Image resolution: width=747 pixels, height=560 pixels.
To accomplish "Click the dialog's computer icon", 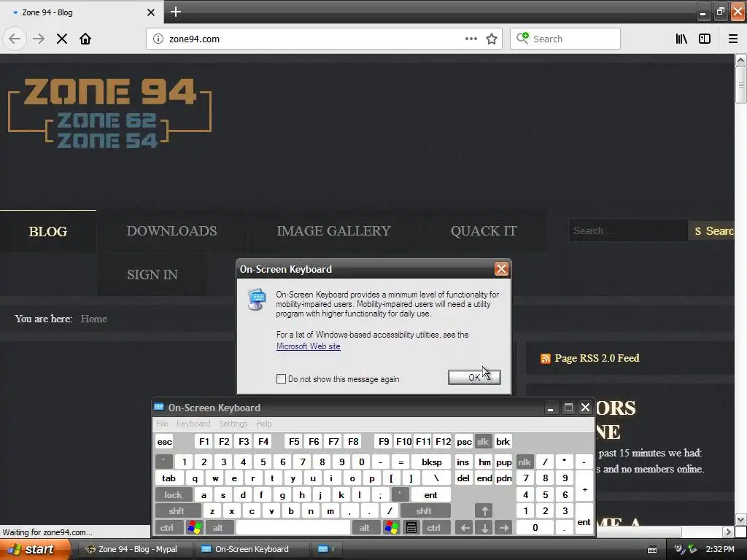I will (x=257, y=300).
